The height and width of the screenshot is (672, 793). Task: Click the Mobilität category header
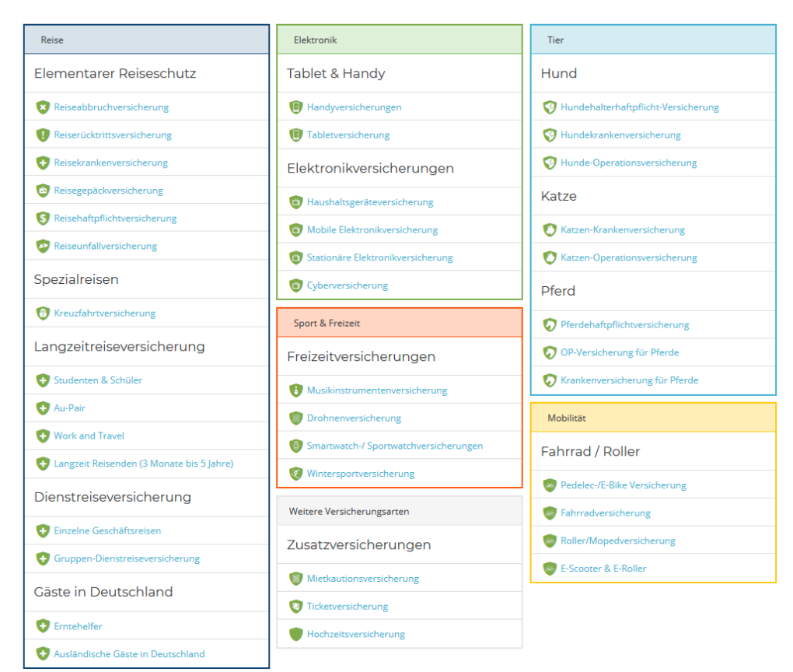click(x=566, y=418)
